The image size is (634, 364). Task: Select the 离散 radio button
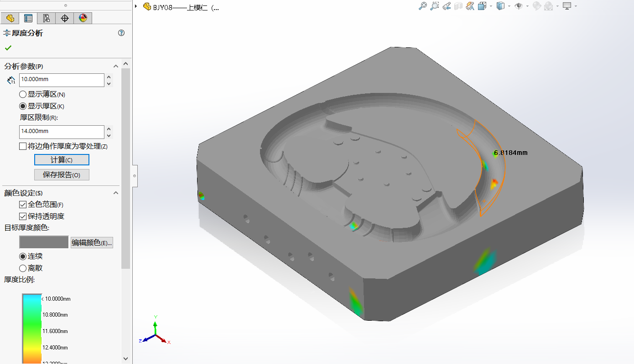pyautogui.click(x=23, y=268)
